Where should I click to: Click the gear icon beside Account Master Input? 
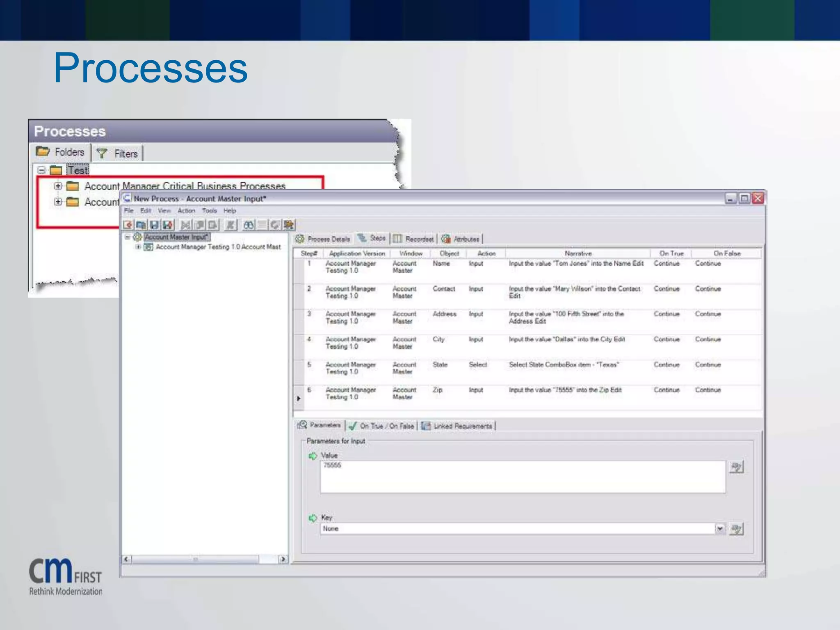coord(137,237)
